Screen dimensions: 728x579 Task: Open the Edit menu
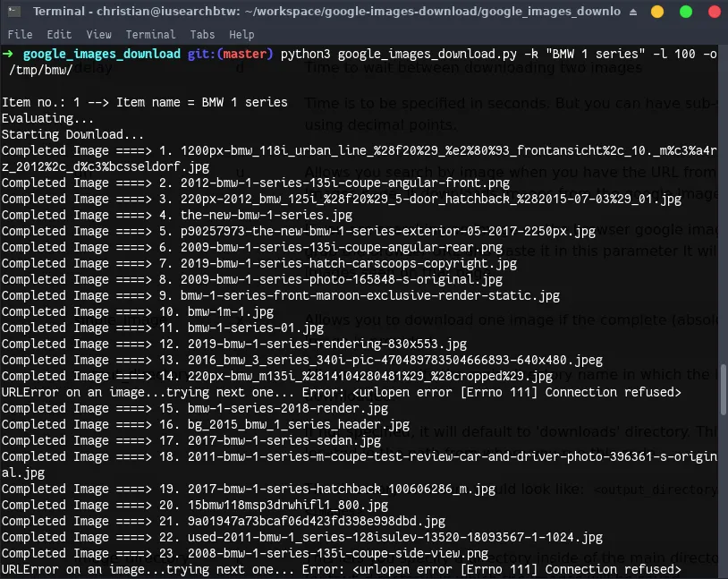[59, 35]
